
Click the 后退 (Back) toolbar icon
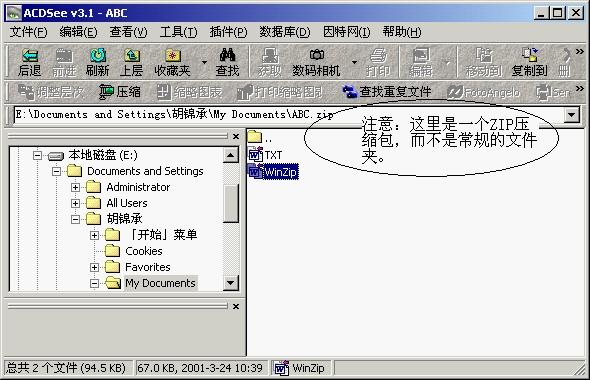click(30, 62)
